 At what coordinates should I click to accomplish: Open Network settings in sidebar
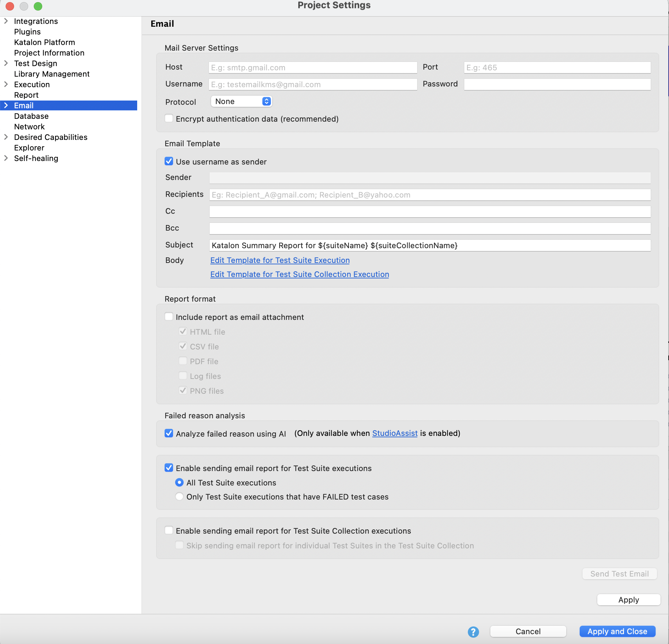(30, 127)
